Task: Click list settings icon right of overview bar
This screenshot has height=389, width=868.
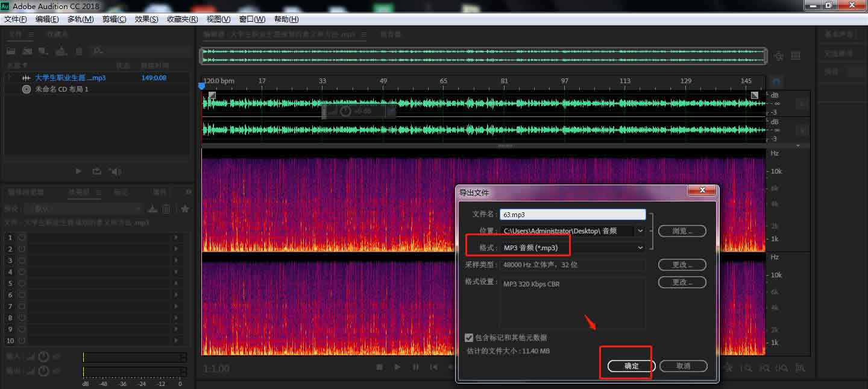Action: (796, 56)
